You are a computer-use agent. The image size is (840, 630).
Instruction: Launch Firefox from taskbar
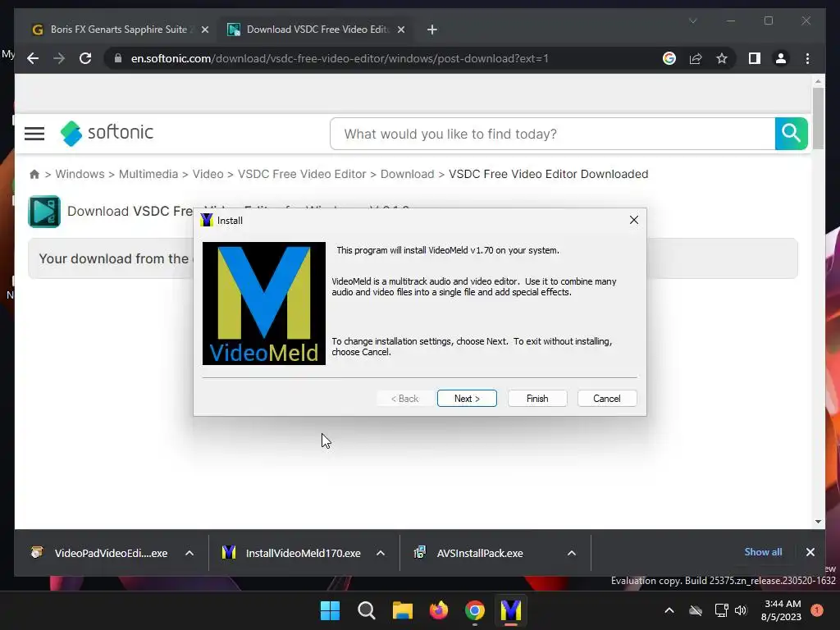439,610
